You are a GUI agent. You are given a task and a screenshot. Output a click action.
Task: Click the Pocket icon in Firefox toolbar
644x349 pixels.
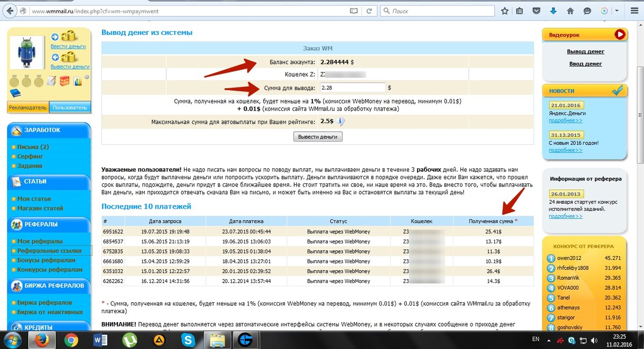(x=537, y=11)
